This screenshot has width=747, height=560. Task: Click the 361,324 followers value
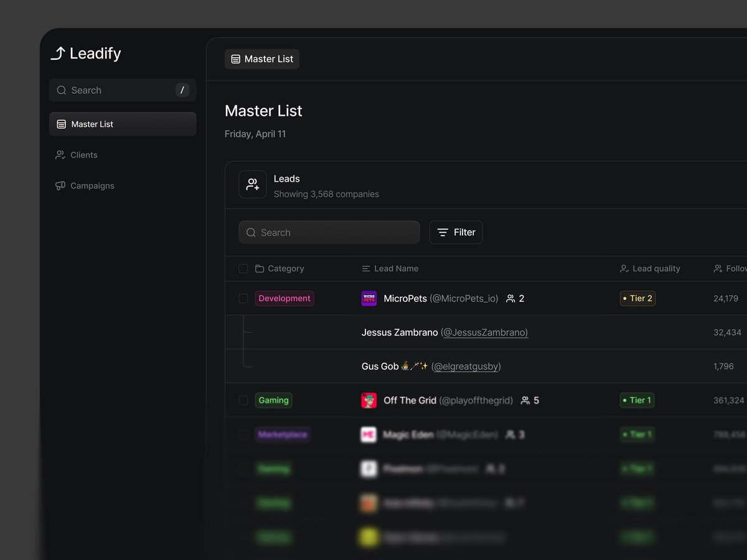coord(729,401)
